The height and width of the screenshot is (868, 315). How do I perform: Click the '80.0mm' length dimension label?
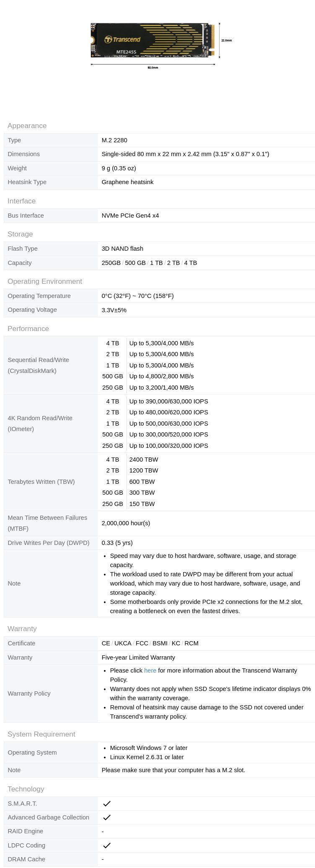point(153,67)
